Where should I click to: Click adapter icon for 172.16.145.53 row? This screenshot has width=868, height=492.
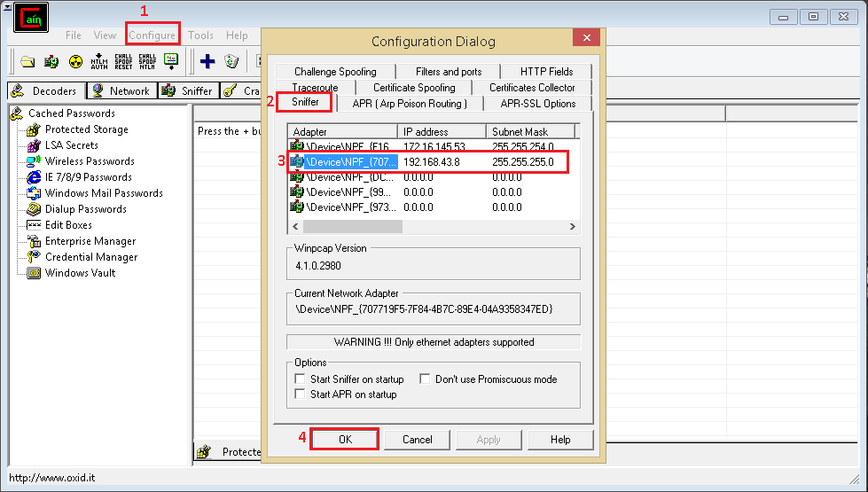297,146
